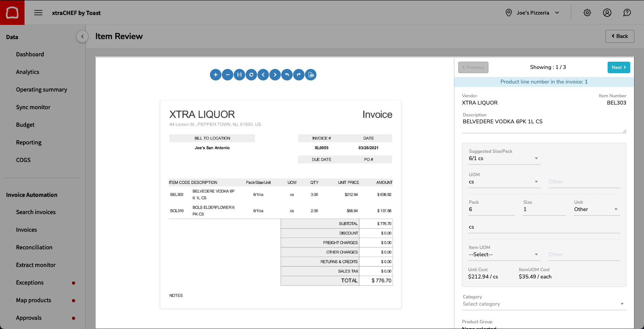This screenshot has height=329, width=644.
Task: Expand the Select category dropdown
Action: point(543,304)
